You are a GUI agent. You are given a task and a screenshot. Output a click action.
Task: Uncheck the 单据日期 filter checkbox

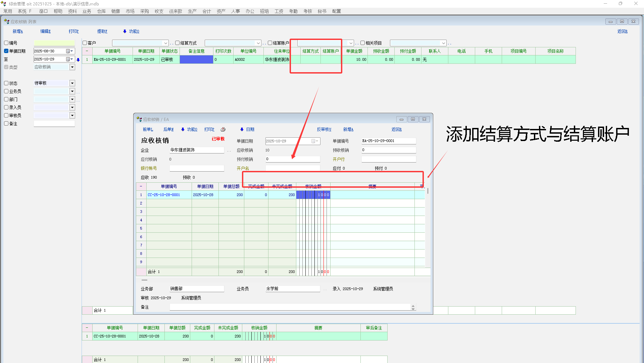(6, 51)
